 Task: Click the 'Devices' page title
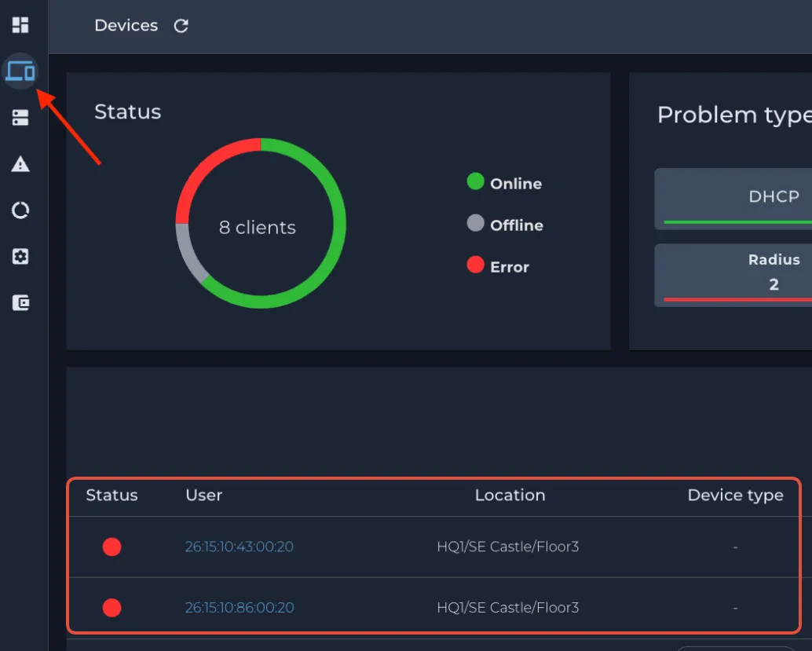tap(126, 25)
